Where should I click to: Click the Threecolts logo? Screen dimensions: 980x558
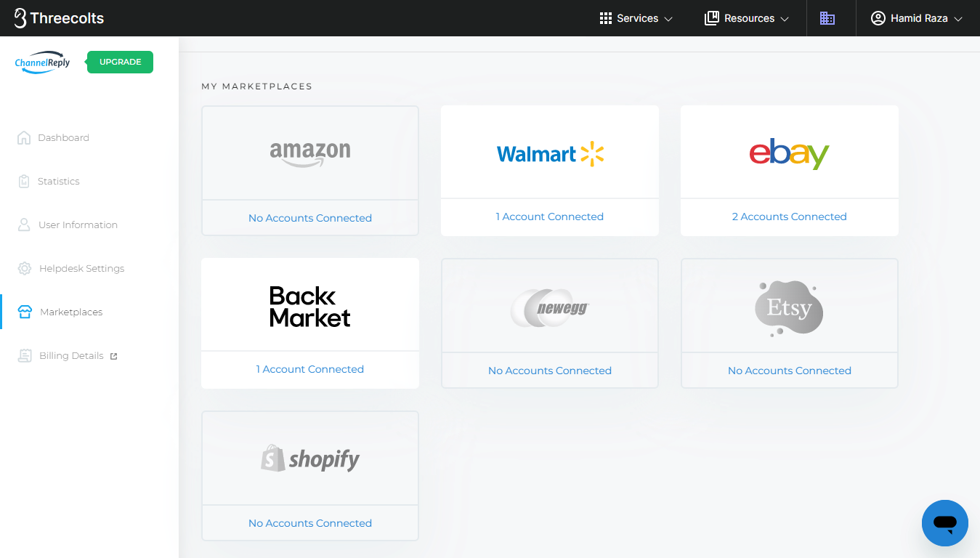60,18
